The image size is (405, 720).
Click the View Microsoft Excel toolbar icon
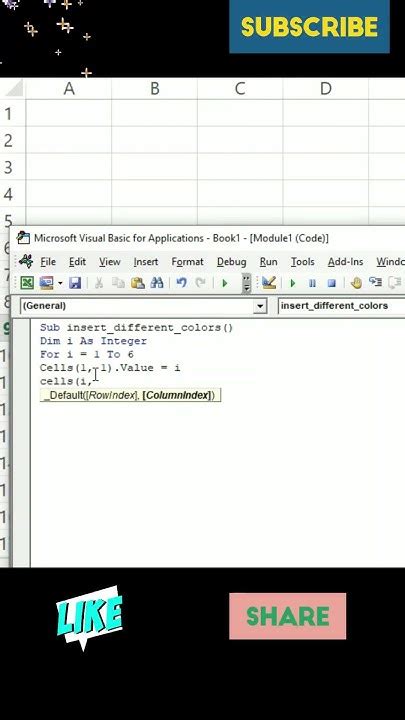click(x=27, y=283)
